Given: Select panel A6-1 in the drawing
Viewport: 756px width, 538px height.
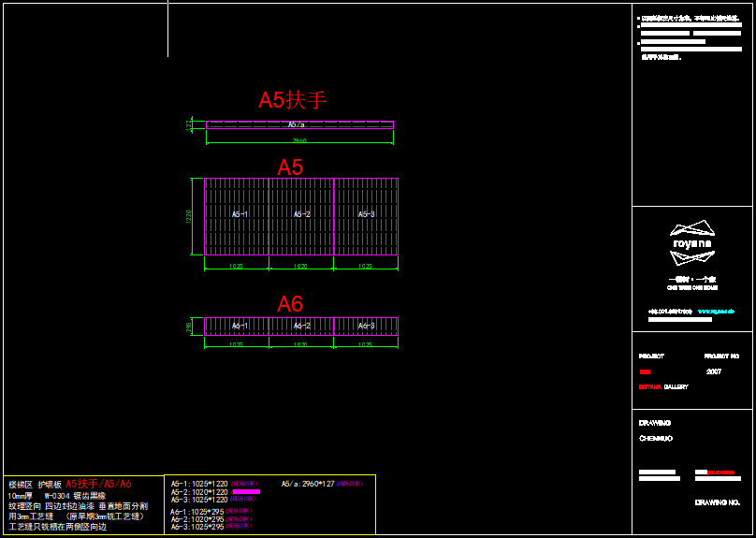Looking at the screenshot, I should click(x=238, y=326).
